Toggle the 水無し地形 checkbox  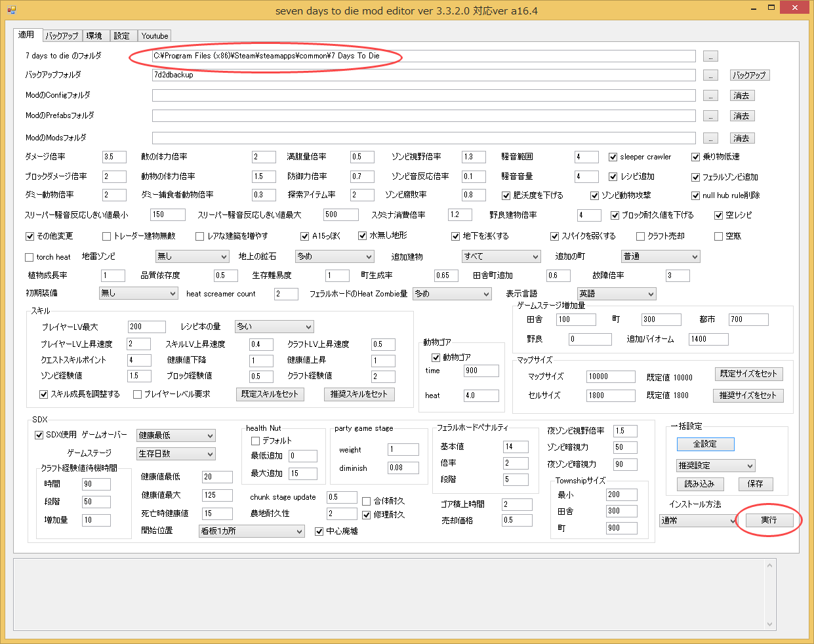362,235
